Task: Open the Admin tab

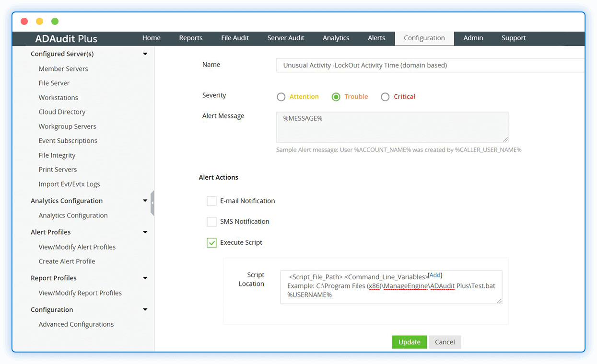Action: (x=473, y=38)
